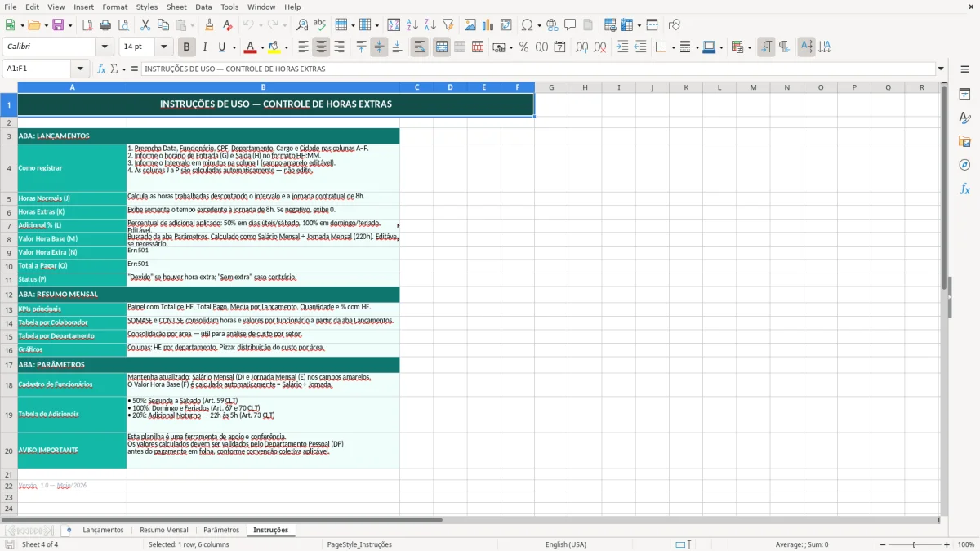Cut the selection with scissors icon
This screenshot has width=980, height=551.
145,25
